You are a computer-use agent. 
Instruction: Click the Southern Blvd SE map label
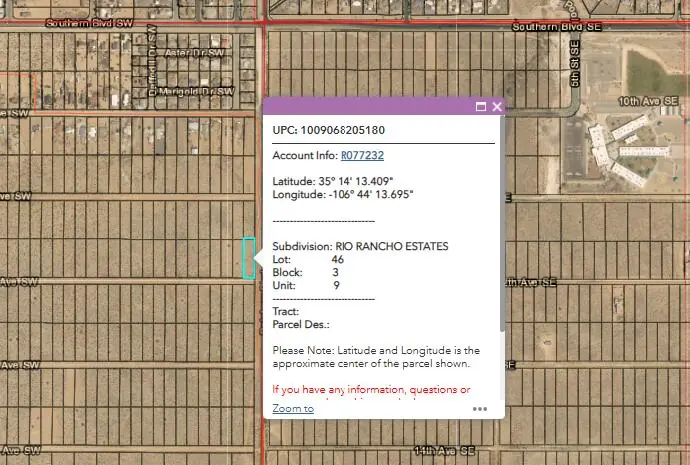coord(556,27)
